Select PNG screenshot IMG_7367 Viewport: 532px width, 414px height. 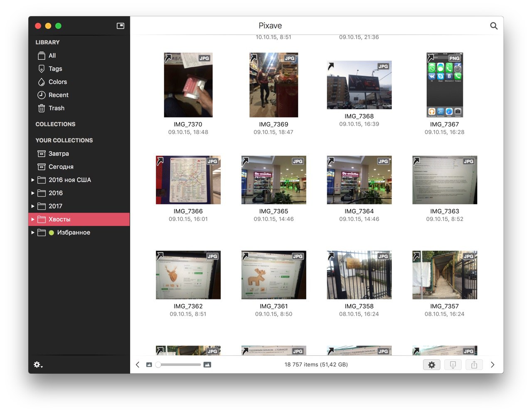pyautogui.click(x=445, y=85)
